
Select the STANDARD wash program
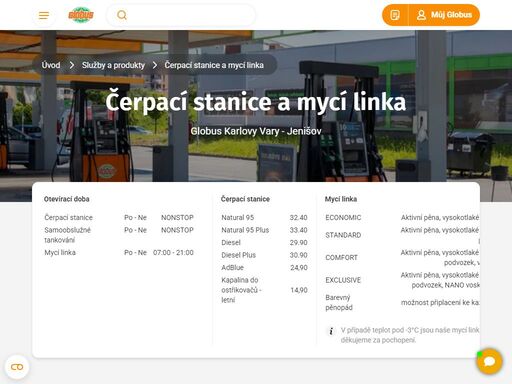pos(343,235)
